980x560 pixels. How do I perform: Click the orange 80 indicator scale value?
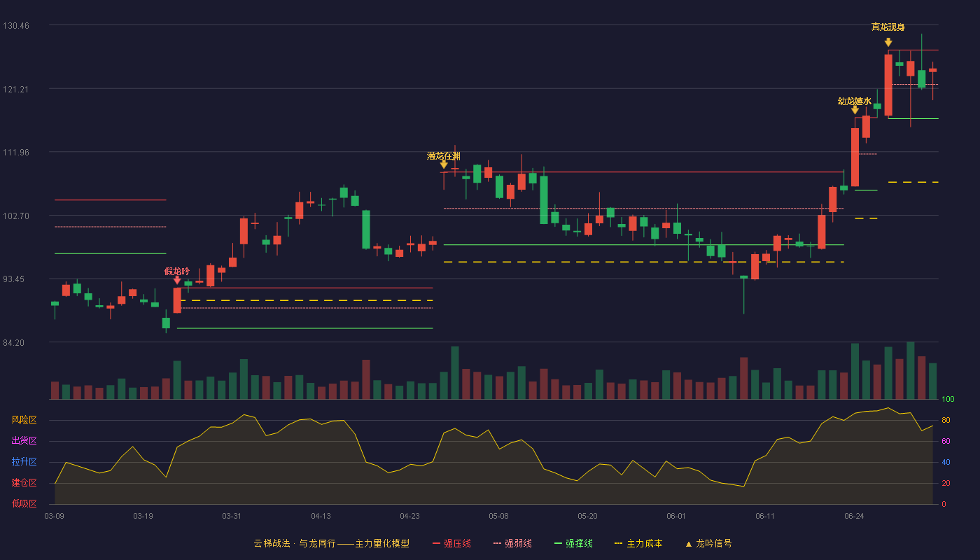click(946, 421)
